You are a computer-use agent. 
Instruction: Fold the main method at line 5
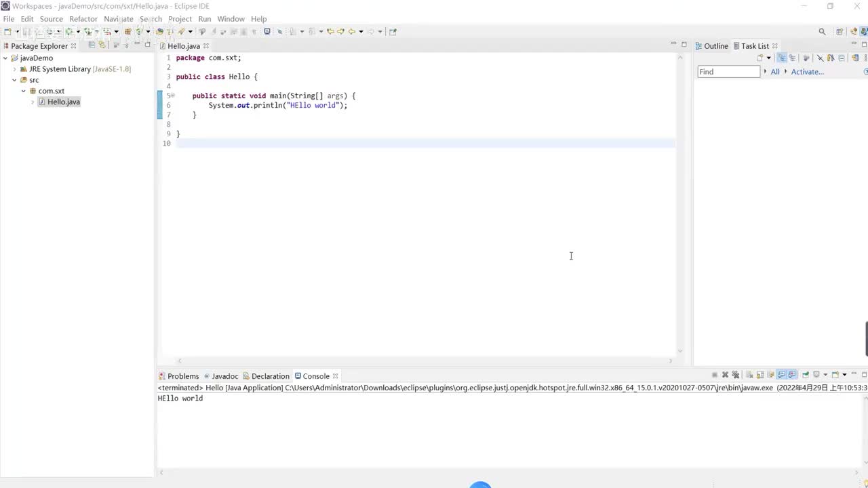tap(173, 96)
